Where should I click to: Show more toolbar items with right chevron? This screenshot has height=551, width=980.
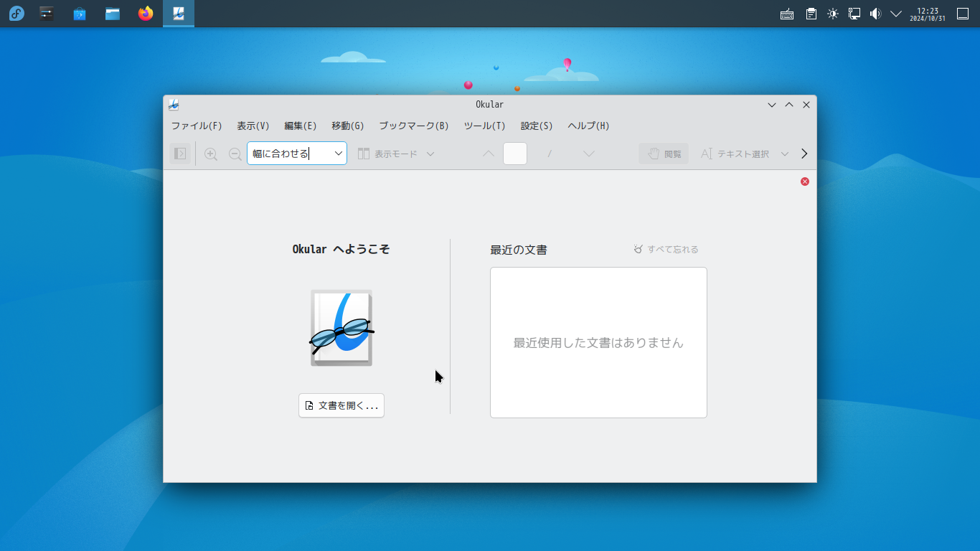pos(804,154)
